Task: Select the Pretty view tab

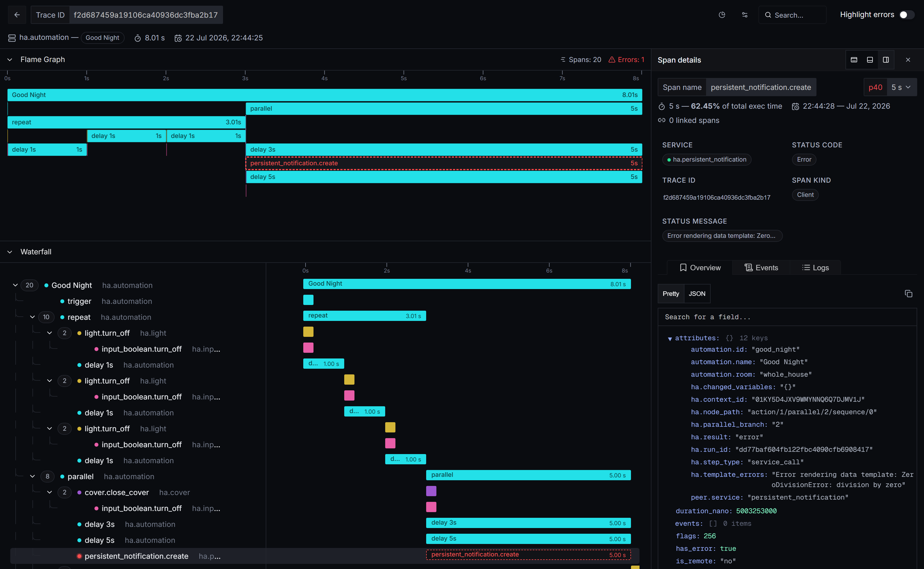Action: click(671, 294)
